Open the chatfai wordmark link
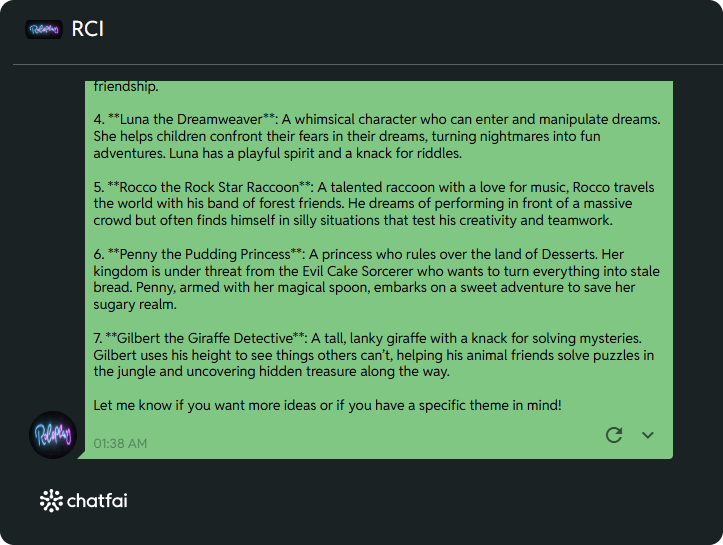This screenshot has height=545, width=723. pyautogui.click(x=97, y=500)
